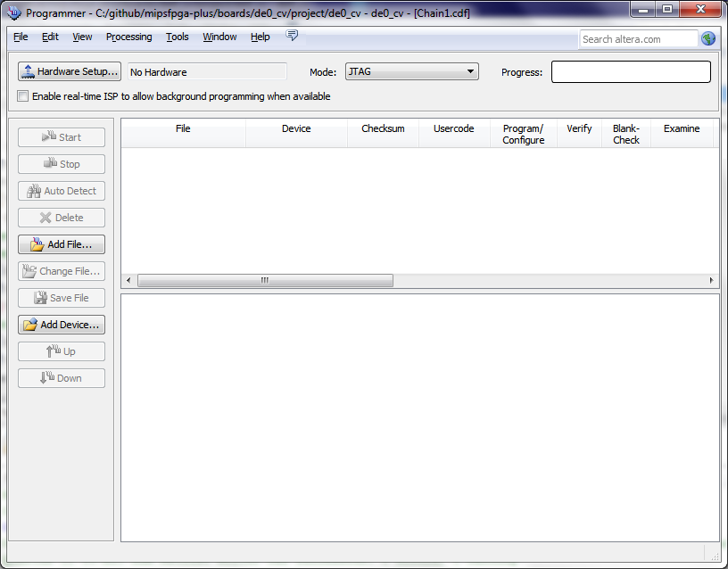The width and height of the screenshot is (728, 569).
Task: Click the Delete button
Action: click(62, 218)
